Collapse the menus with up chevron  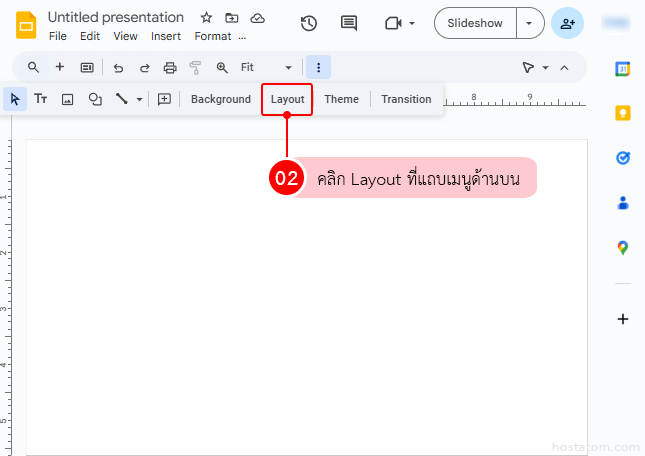pyautogui.click(x=564, y=68)
